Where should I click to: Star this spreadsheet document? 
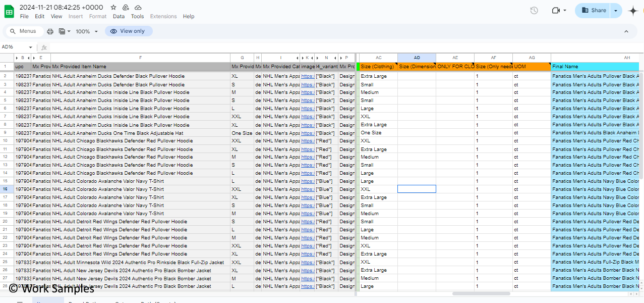click(113, 8)
